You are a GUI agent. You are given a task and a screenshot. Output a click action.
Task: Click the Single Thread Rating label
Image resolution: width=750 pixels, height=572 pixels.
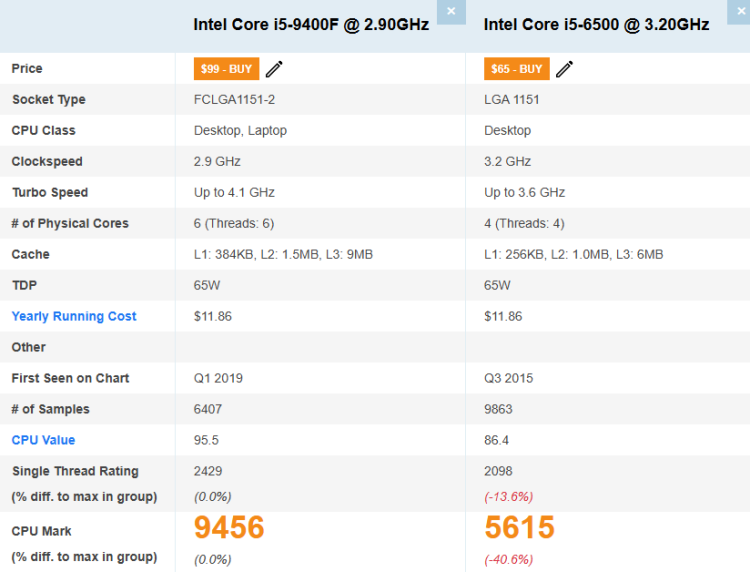point(75,471)
